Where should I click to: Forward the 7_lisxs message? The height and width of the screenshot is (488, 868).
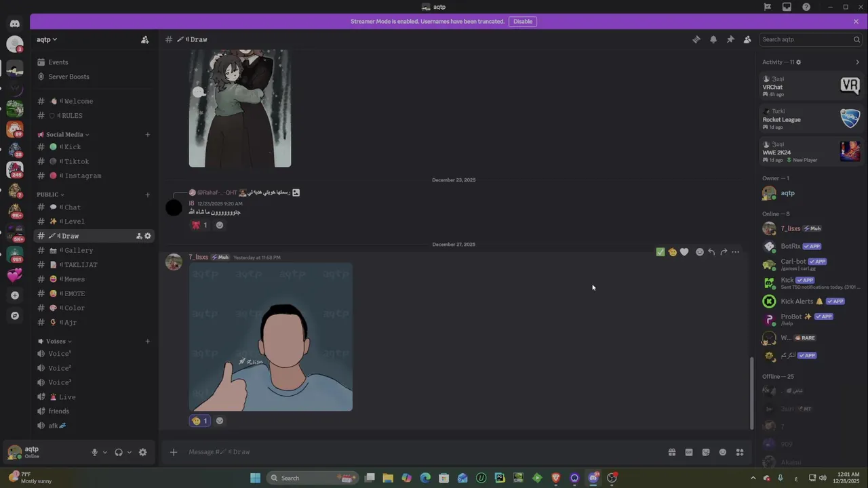tap(724, 252)
